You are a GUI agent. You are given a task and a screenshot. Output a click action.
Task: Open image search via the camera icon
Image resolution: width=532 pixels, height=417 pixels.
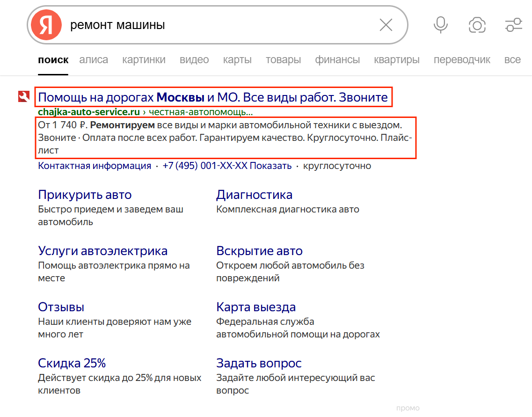click(x=477, y=25)
